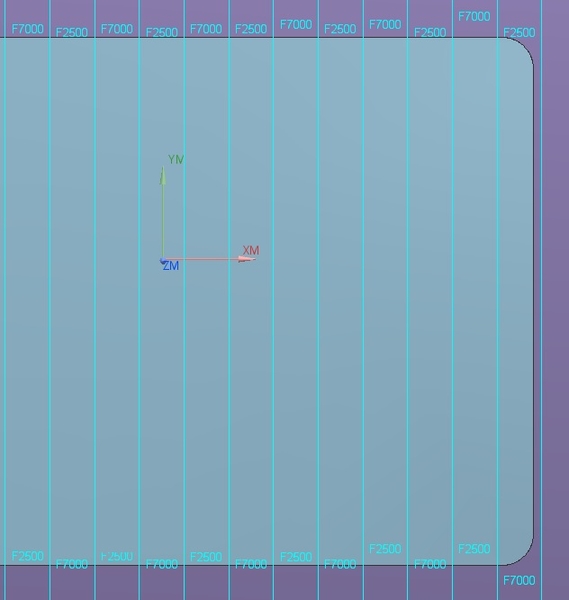Click the partially obscured F2500 label in bottom row
Viewport: 569px width, 600px height.
point(117,556)
